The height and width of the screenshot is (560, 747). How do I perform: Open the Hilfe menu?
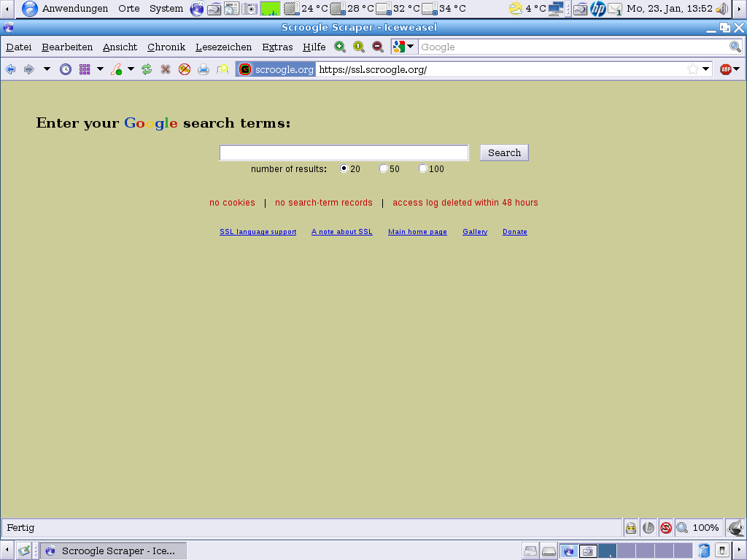(314, 47)
